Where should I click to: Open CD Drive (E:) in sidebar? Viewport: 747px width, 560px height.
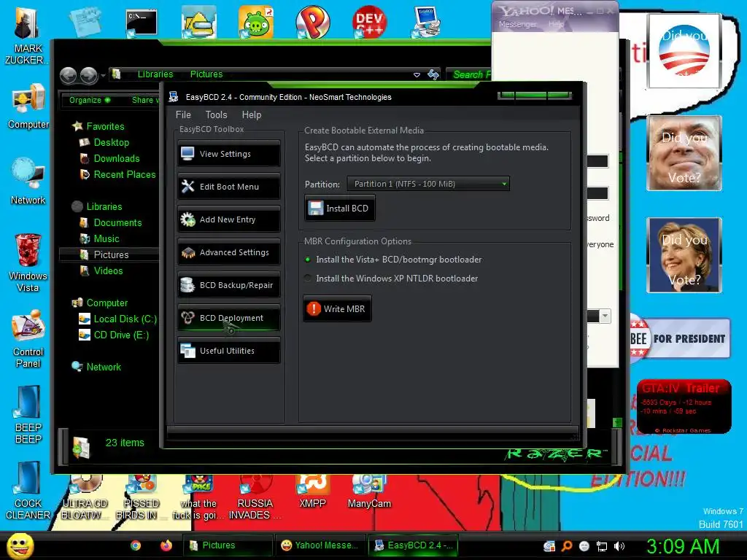[x=114, y=335]
